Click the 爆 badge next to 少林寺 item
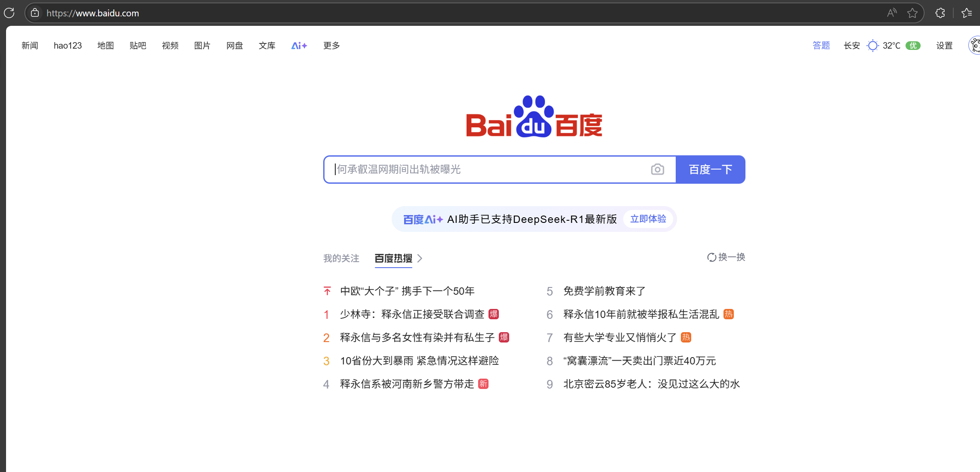980x472 pixels. [494, 314]
